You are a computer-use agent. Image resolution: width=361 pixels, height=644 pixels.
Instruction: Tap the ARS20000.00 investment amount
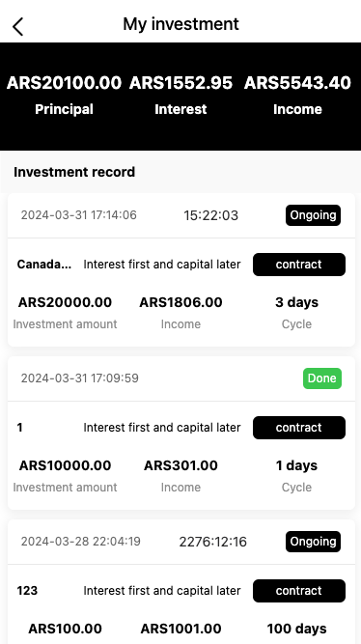pyautogui.click(x=65, y=302)
